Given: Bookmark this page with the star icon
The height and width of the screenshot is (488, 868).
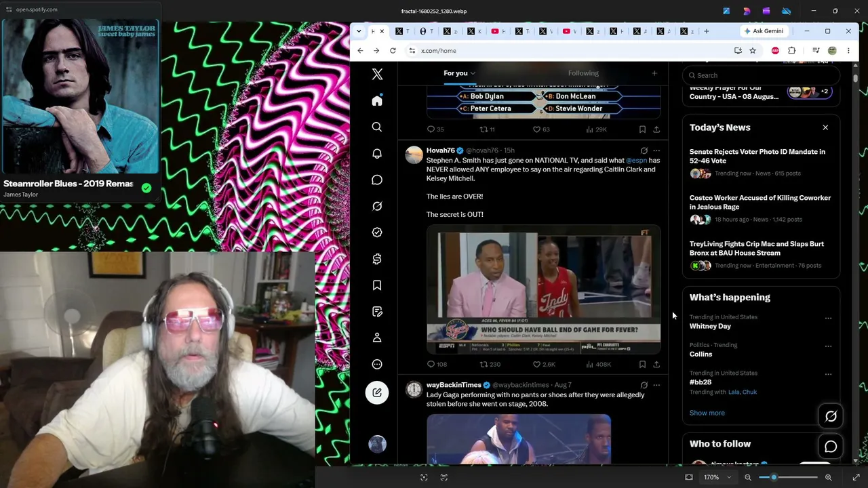Looking at the screenshot, I should 753,51.
